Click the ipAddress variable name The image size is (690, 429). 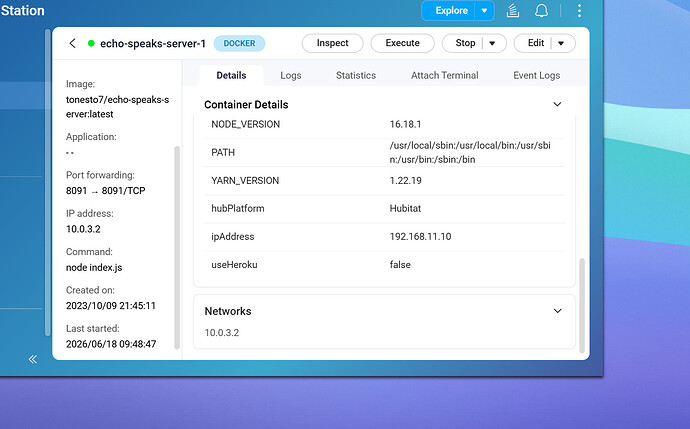click(233, 237)
